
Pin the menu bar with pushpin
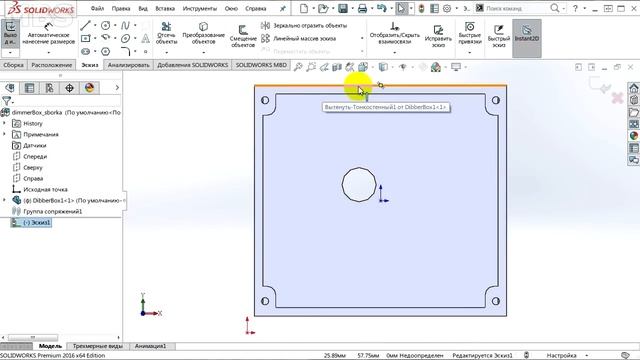282,8
